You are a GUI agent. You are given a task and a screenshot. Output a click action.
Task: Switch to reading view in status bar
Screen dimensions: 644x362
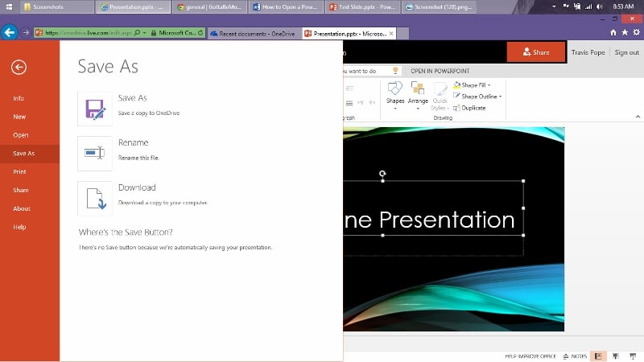tap(615, 356)
